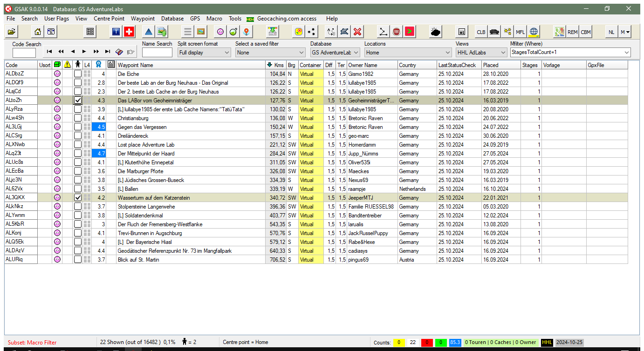Check user flag for Trevi-Brunnen in Augschburg
Screen dimensions: 644x351
coord(78,233)
